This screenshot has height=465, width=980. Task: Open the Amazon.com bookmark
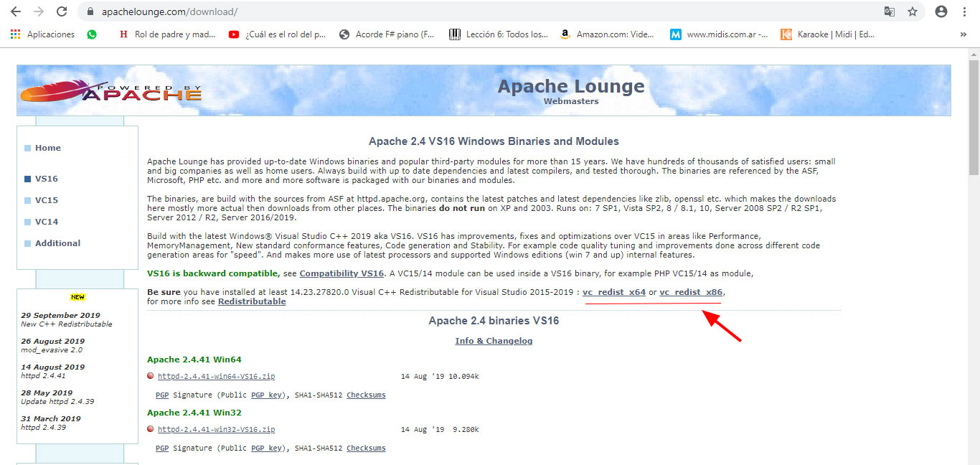(x=607, y=34)
